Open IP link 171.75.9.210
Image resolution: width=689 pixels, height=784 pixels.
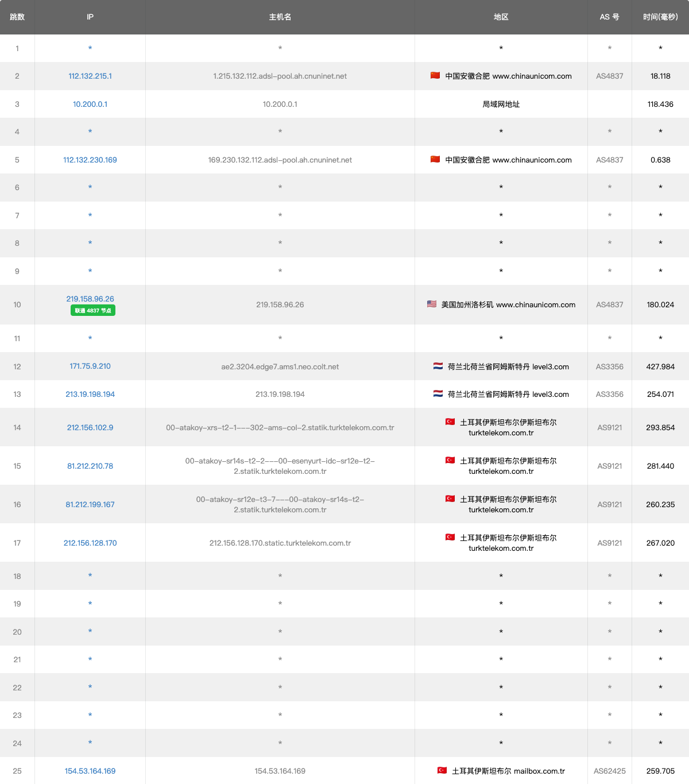click(x=90, y=366)
